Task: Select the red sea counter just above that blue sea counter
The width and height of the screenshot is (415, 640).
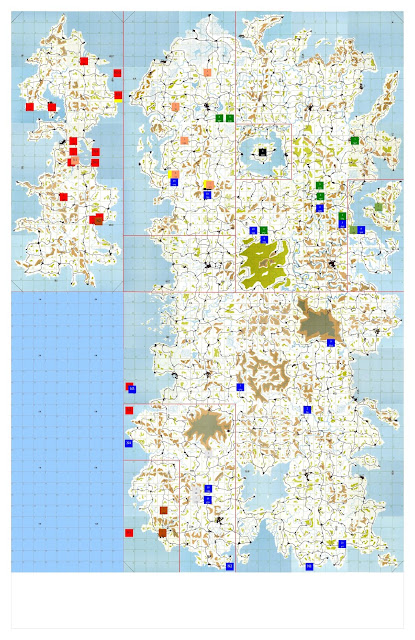Action: click(129, 410)
